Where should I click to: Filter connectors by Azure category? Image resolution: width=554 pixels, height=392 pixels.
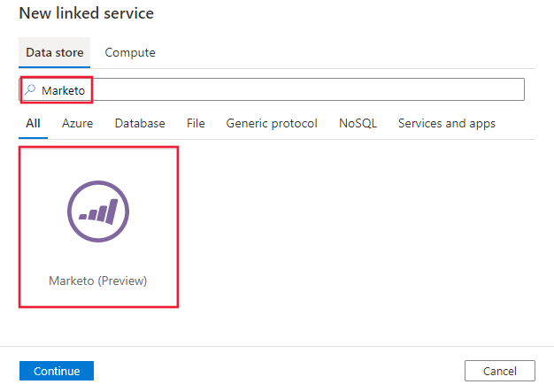77,123
